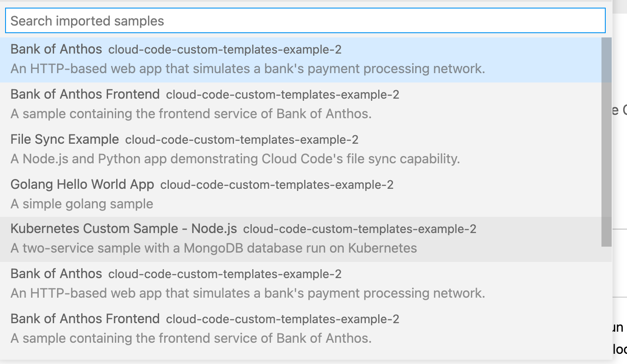Click repository label beside the Kubernetes sample
The height and width of the screenshot is (364, 627).
point(359,229)
